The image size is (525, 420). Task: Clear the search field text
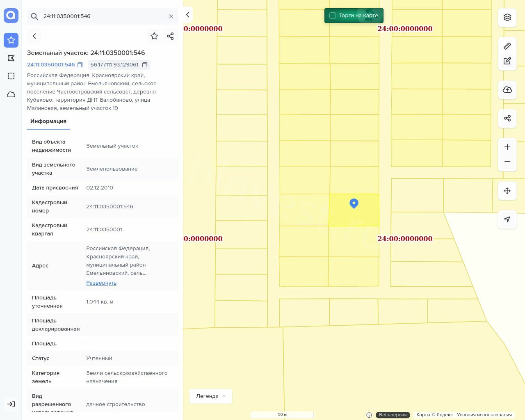tap(171, 16)
